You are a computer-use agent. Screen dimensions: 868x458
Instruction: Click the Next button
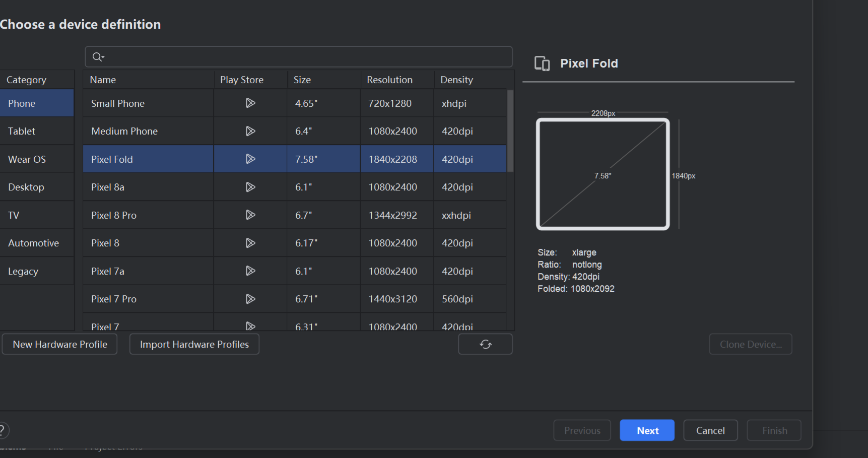647,430
